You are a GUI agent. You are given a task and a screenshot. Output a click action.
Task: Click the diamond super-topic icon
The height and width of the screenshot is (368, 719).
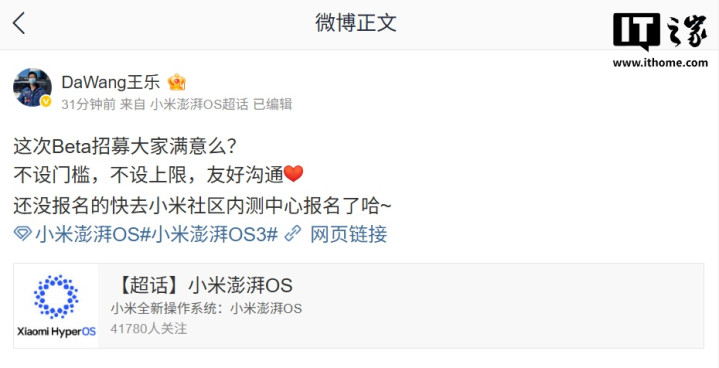22,234
